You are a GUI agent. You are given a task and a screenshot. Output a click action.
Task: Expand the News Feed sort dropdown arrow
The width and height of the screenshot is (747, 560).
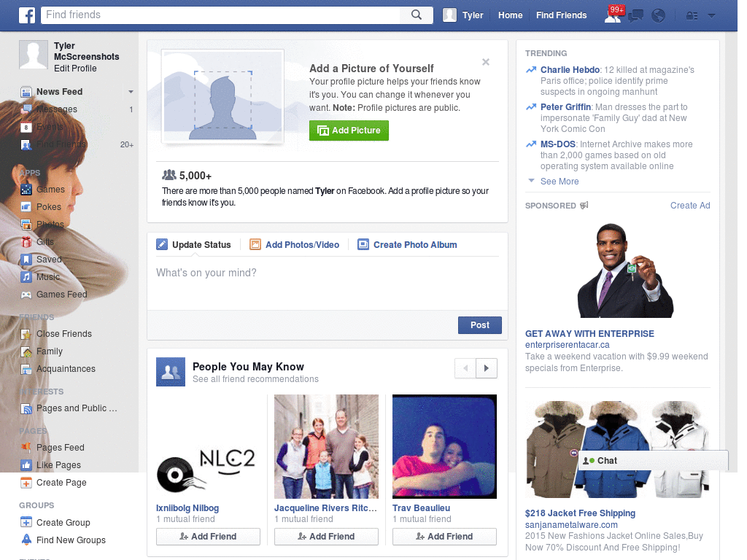(x=131, y=92)
